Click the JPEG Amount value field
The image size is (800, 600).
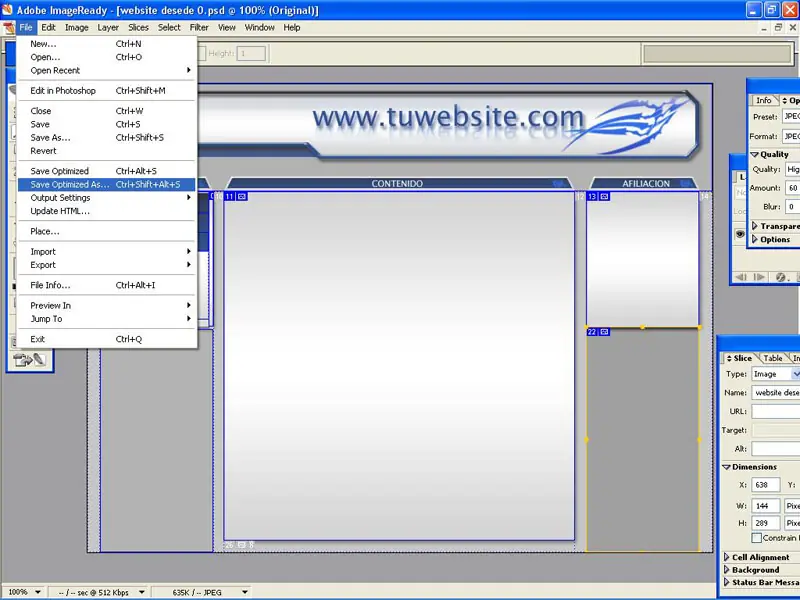pos(792,188)
